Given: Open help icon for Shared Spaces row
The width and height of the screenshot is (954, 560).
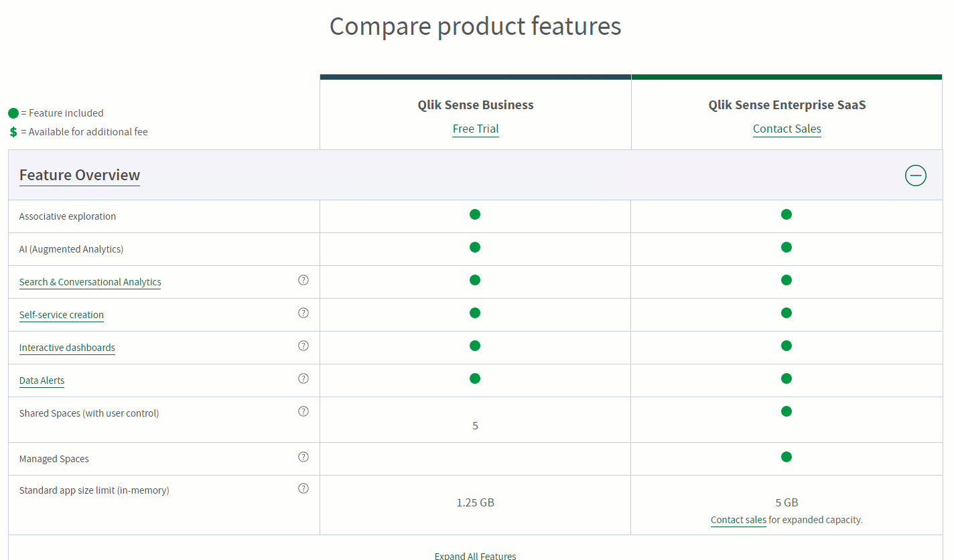Looking at the screenshot, I should (x=303, y=411).
